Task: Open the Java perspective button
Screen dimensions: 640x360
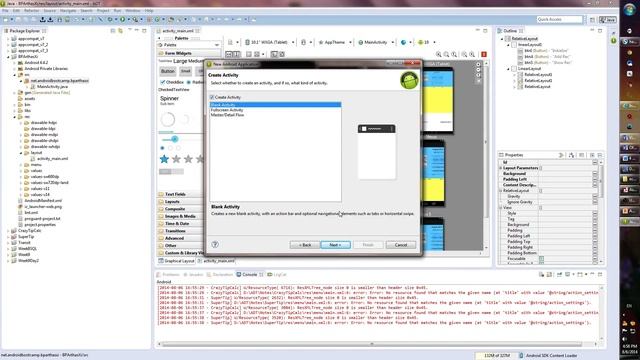Action: [x=607, y=20]
